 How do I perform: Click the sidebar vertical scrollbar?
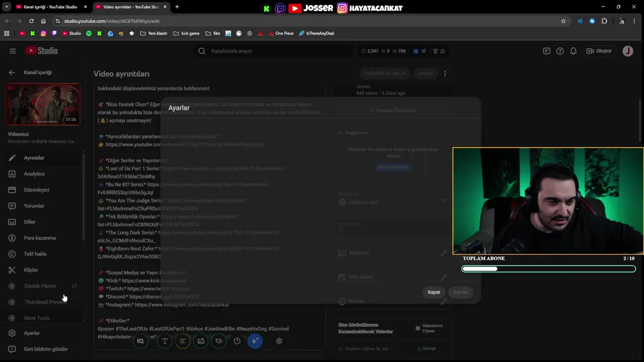point(84,196)
